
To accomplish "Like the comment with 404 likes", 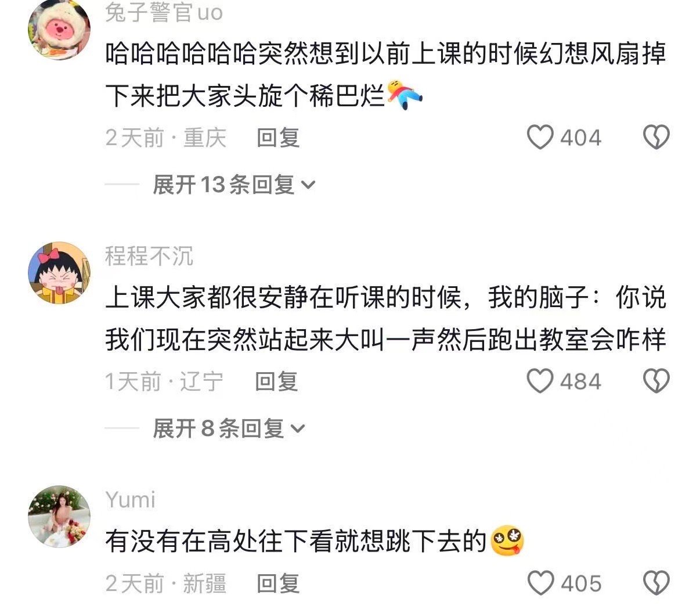I will (x=540, y=138).
